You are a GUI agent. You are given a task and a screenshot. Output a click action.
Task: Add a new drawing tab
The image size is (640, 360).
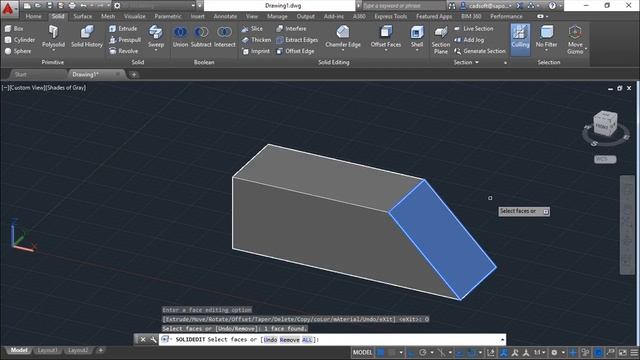pyautogui.click(x=134, y=74)
